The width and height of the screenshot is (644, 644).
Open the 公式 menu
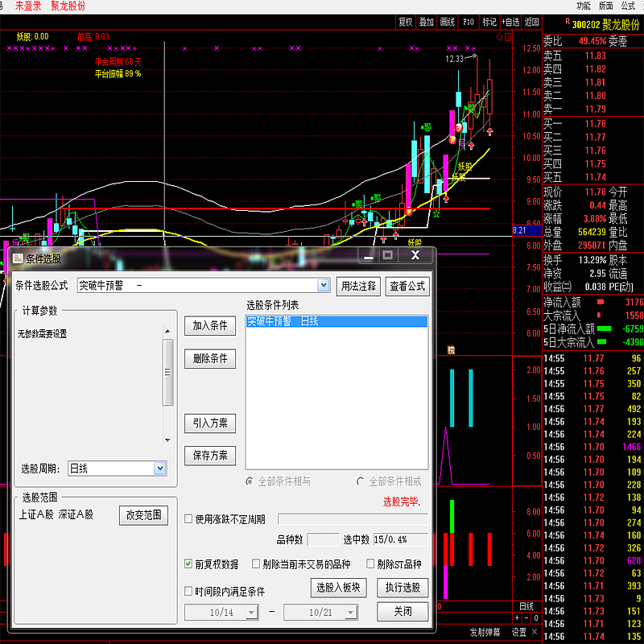628,6
